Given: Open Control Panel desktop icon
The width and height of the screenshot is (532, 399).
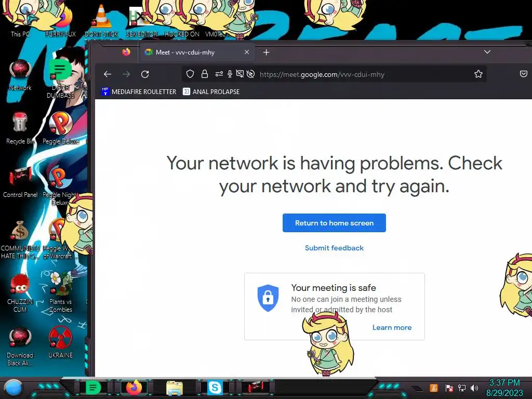Looking at the screenshot, I should (20, 182).
